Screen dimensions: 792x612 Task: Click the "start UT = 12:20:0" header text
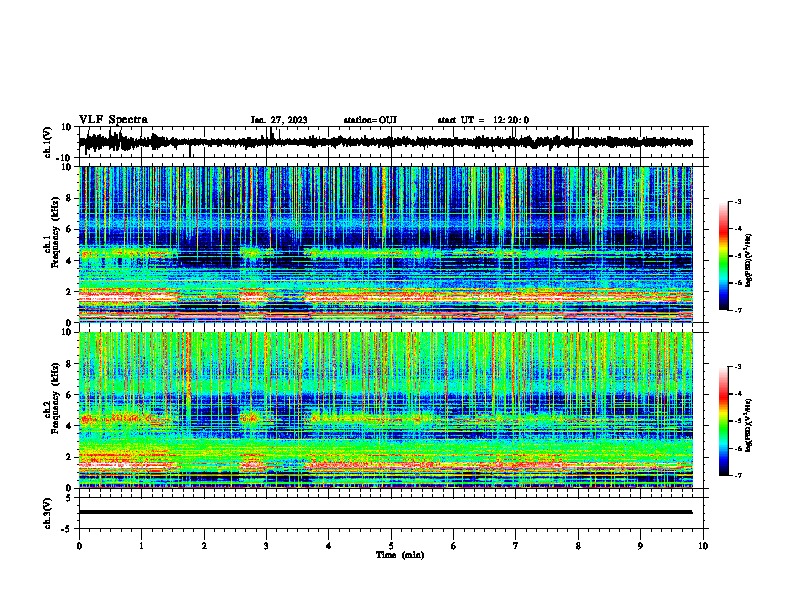[483, 120]
